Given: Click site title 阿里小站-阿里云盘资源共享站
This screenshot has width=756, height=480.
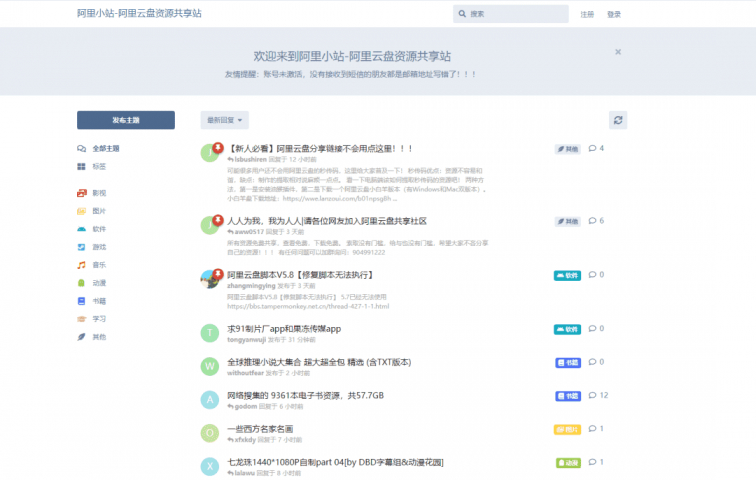Looking at the screenshot, I should point(139,13).
